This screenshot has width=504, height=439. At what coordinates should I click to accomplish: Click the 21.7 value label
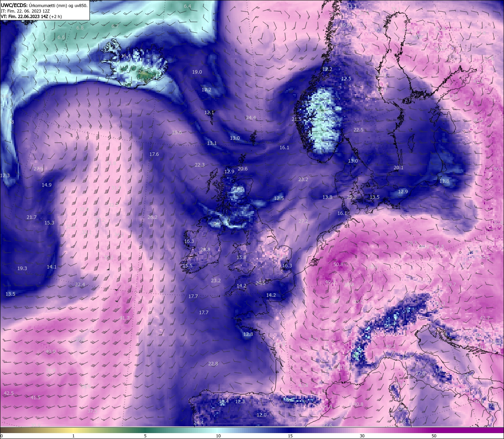(x=31, y=217)
